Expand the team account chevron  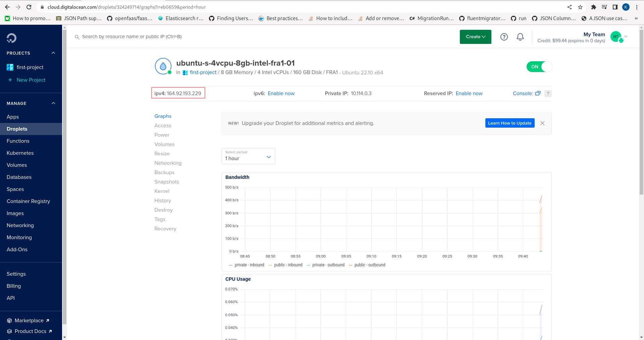point(626,37)
